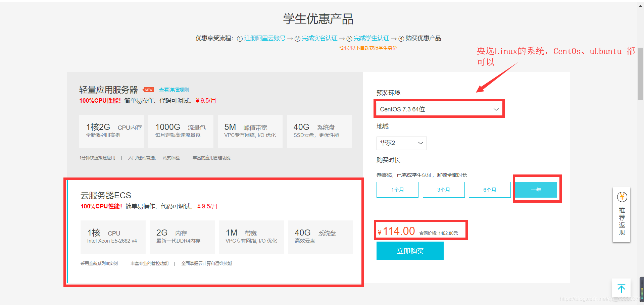This screenshot has width=644, height=305.
Task: Click the chevron on CentOS 7.3 64位 selector
Action: coord(496,109)
